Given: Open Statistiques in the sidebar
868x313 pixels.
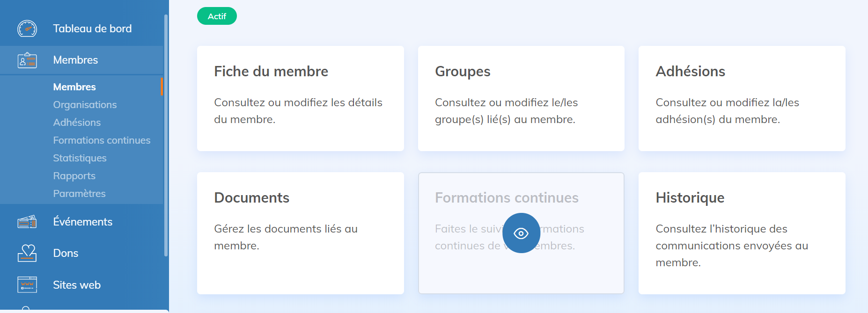Looking at the screenshot, I should [80, 158].
